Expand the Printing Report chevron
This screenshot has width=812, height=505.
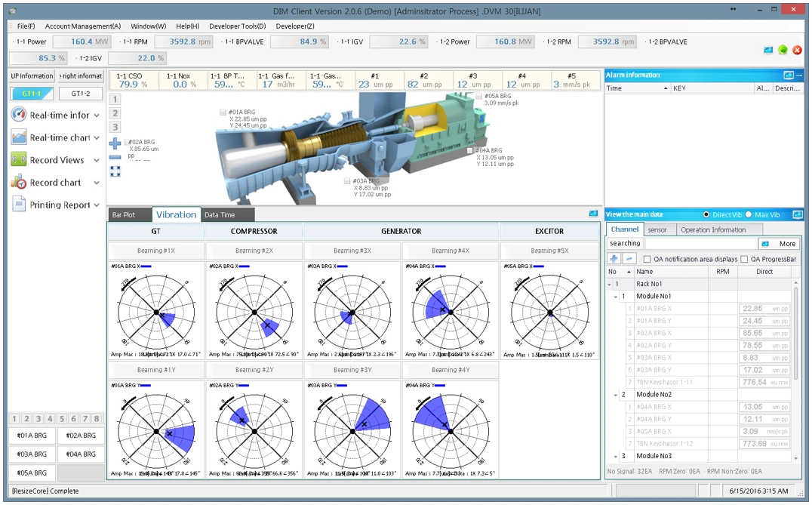[97, 205]
